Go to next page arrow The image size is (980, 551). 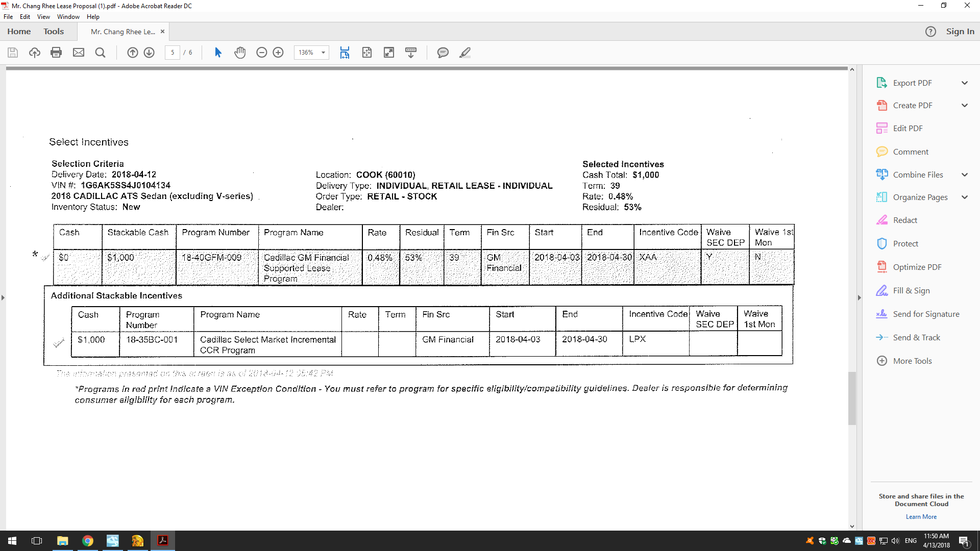point(149,53)
